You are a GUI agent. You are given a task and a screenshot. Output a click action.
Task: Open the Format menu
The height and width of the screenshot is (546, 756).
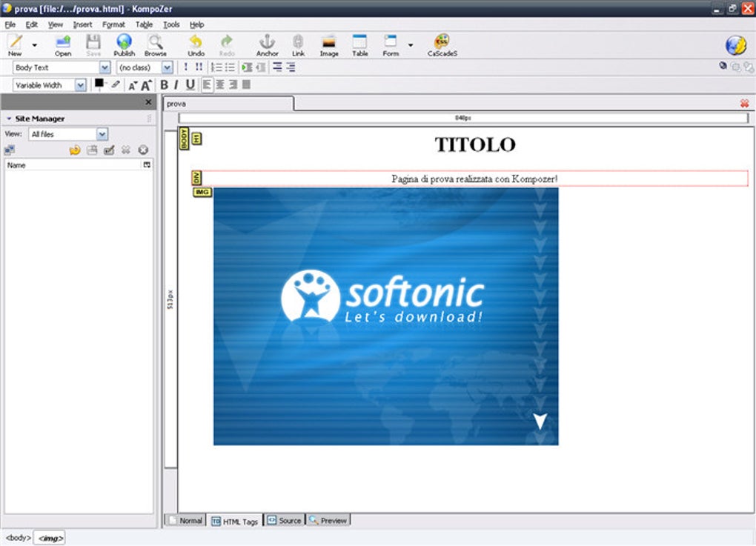(x=113, y=24)
